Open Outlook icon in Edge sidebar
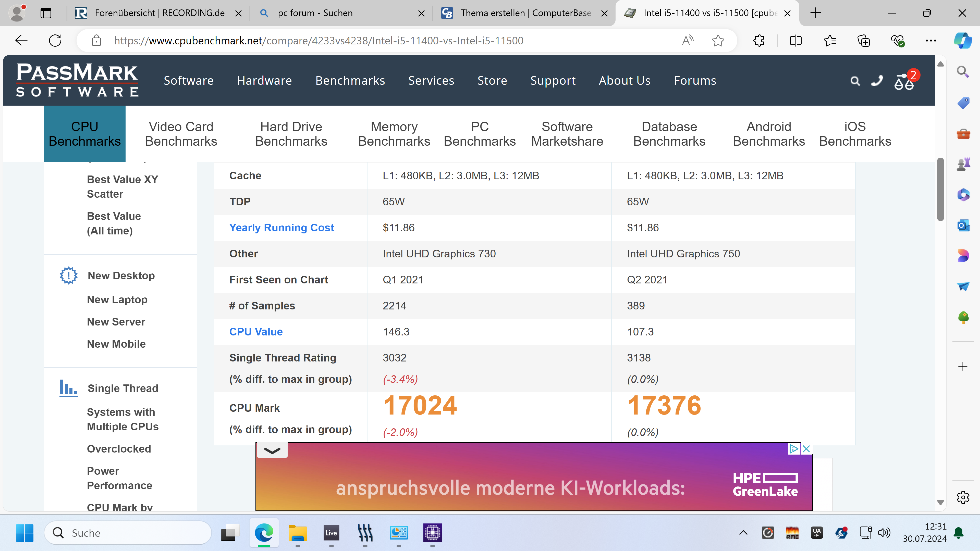 [x=963, y=226]
